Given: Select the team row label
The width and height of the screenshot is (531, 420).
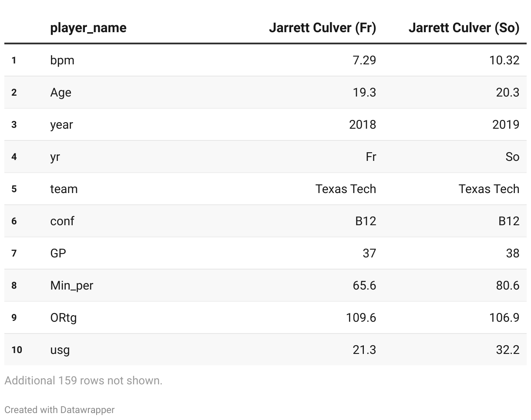Looking at the screenshot, I should coord(64,189).
